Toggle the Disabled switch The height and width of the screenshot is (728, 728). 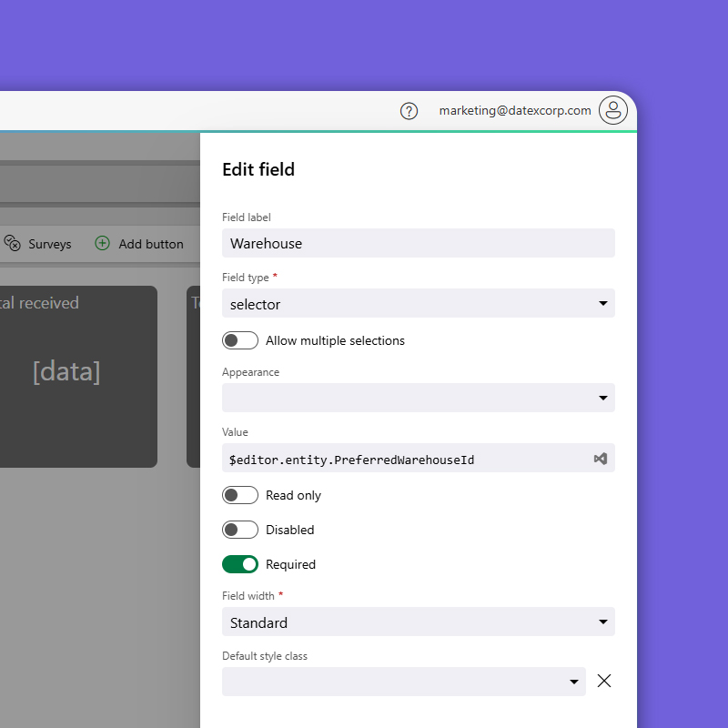tap(240, 530)
